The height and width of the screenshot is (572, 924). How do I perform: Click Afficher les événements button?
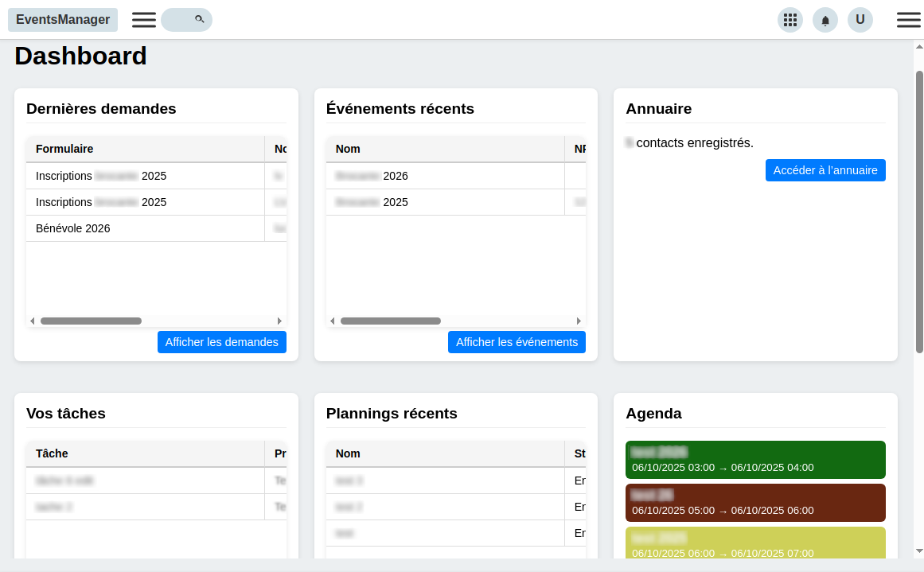517,342
